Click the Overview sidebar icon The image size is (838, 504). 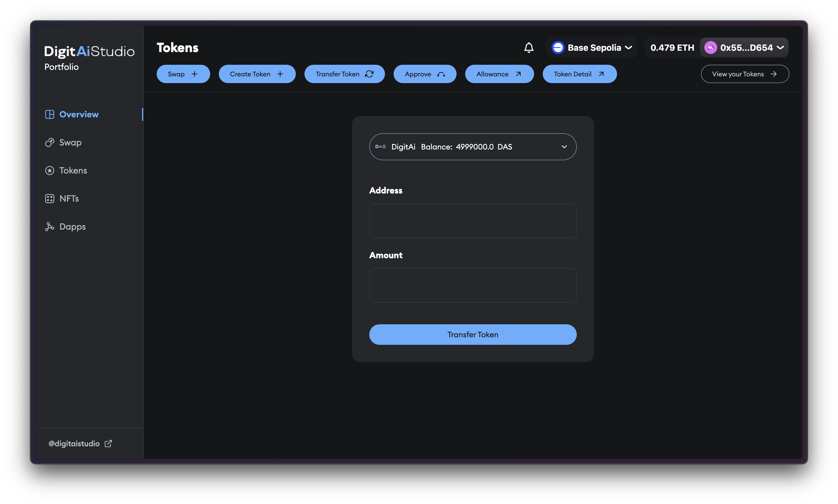click(x=50, y=114)
